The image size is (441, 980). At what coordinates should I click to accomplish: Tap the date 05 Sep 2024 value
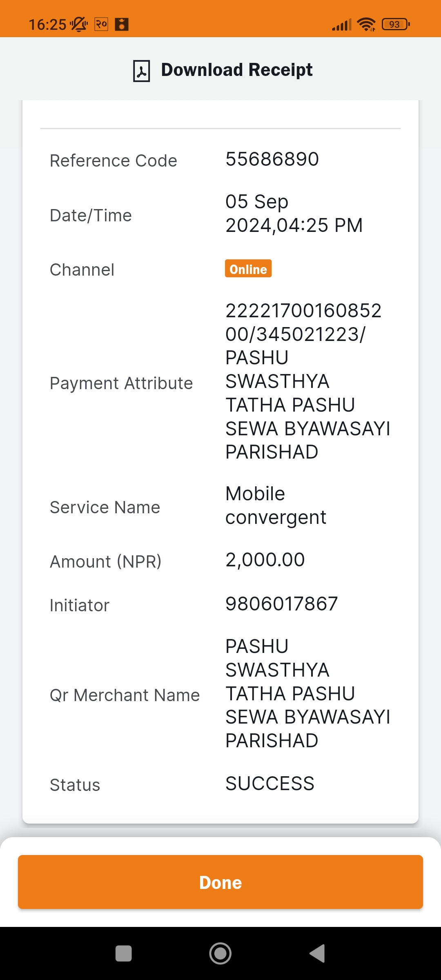coord(294,214)
